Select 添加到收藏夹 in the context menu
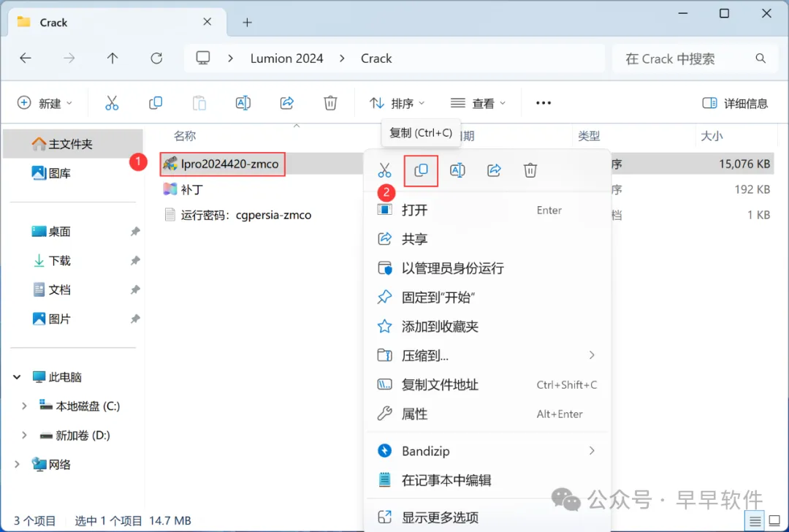789x532 pixels. pyautogui.click(x=487, y=327)
